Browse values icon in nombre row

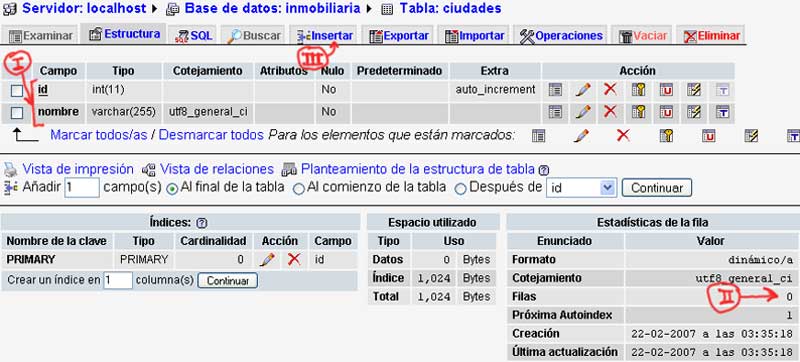point(555,112)
